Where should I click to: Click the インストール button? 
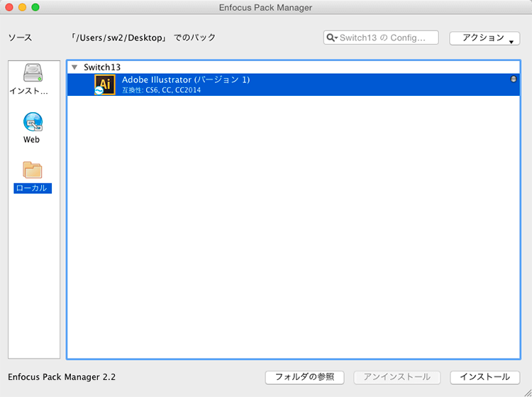tap(484, 377)
